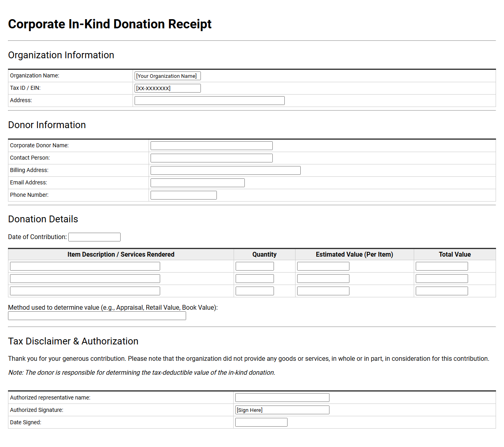
Task: Focus first row Estimated Value field
Action: point(323,266)
